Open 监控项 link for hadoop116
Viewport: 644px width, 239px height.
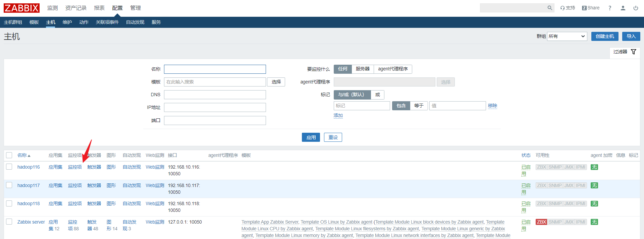click(x=75, y=167)
